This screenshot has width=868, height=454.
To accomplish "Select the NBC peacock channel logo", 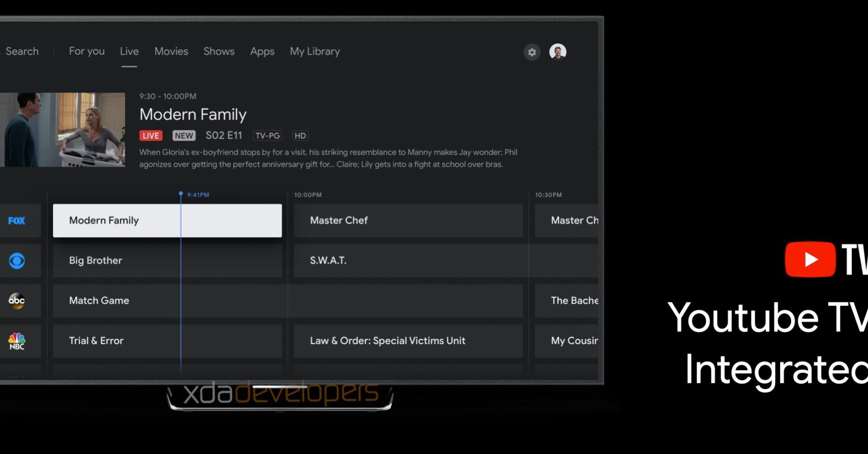I will click(x=17, y=341).
